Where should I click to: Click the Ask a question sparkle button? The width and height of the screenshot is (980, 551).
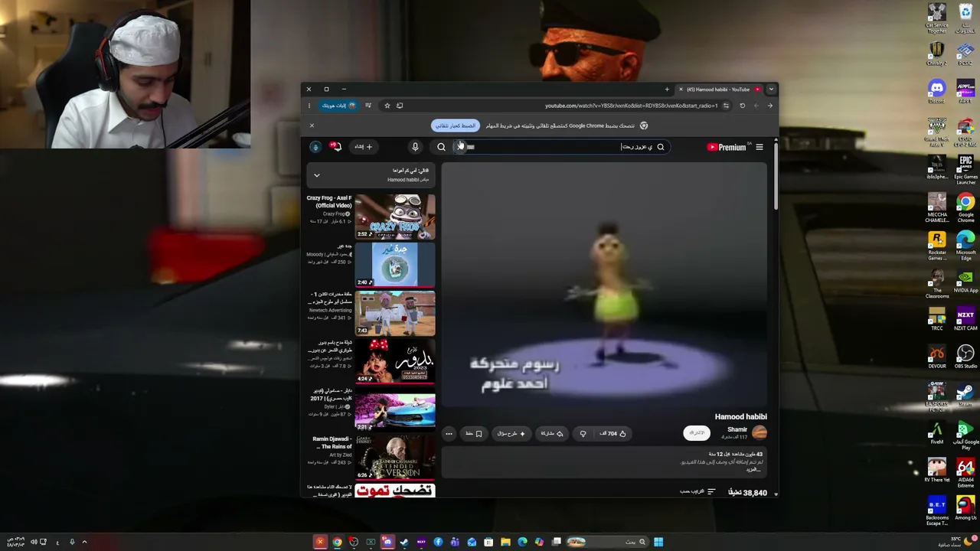coord(511,434)
